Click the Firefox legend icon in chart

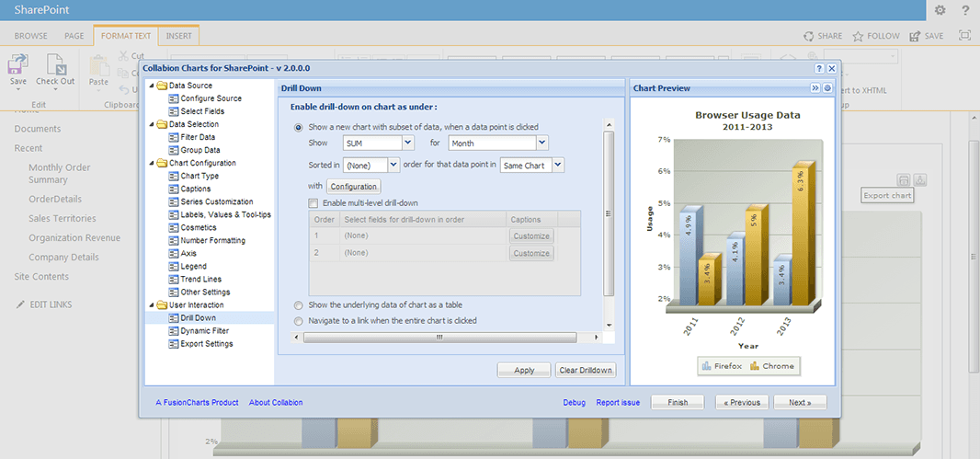point(707,366)
